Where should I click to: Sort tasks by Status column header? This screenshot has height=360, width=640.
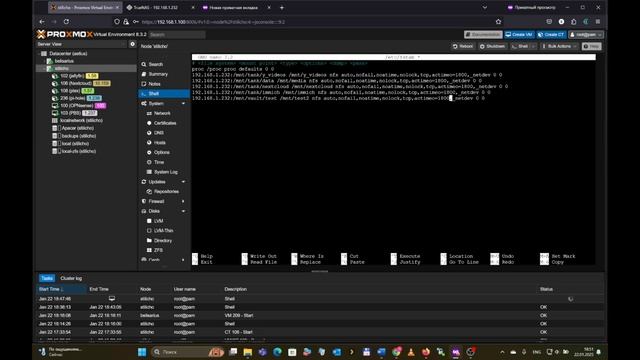(546, 289)
